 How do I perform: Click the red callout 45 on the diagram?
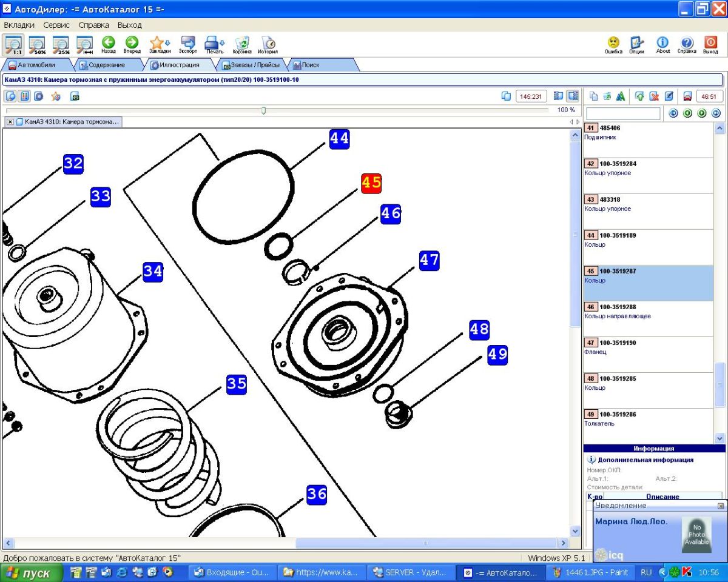[x=371, y=183]
